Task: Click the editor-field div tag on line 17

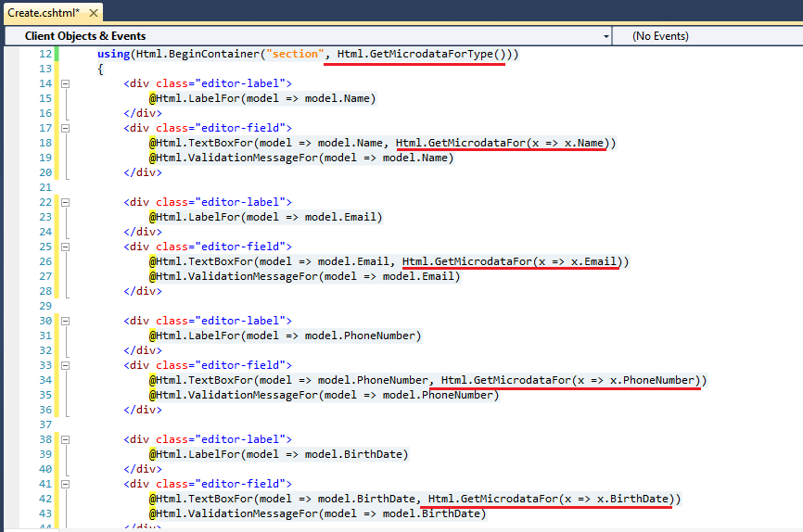Action: (x=208, y=128)
